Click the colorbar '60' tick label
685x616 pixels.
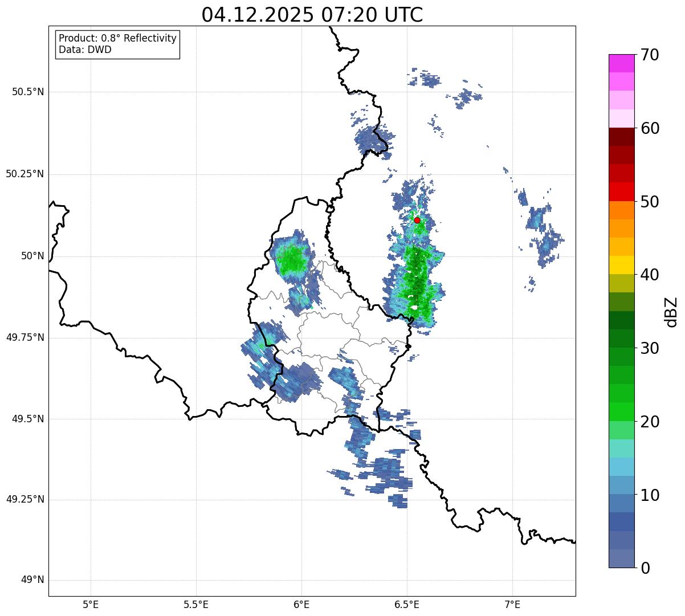click(650, 128)
